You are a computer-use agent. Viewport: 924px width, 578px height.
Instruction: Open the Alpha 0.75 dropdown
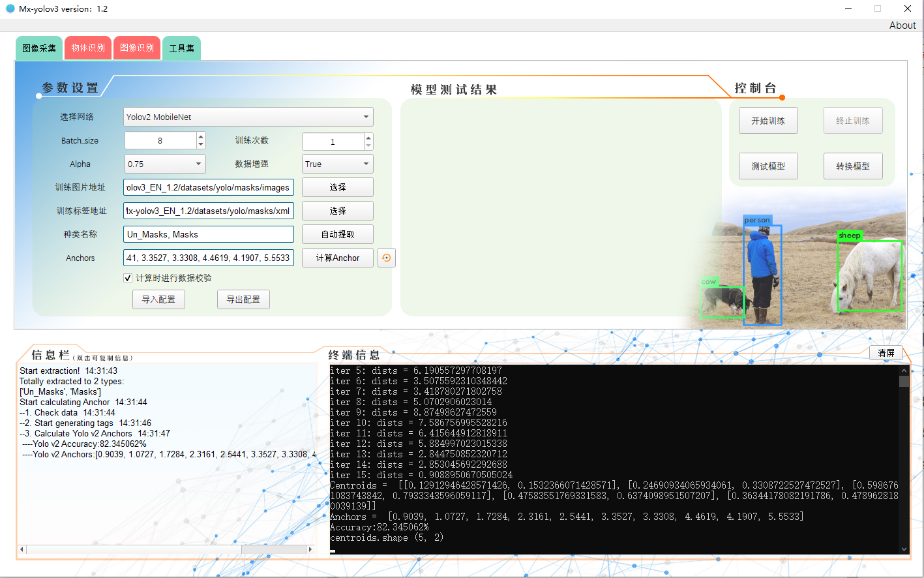(x=165, y=164)
